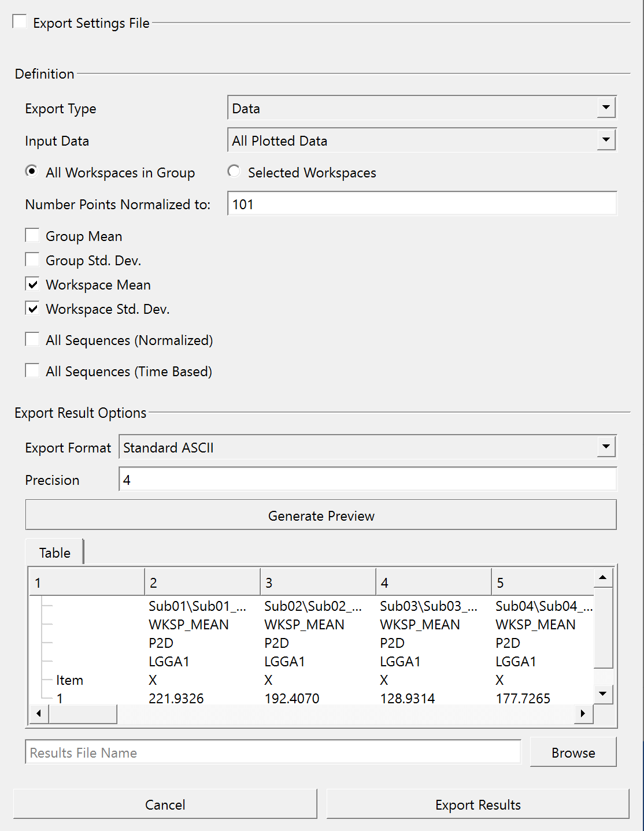The height and width of the screenshot is (831, 644).
Task: Click the vertical scrollbar thumb in preview
Action: [x=603, y=628]
